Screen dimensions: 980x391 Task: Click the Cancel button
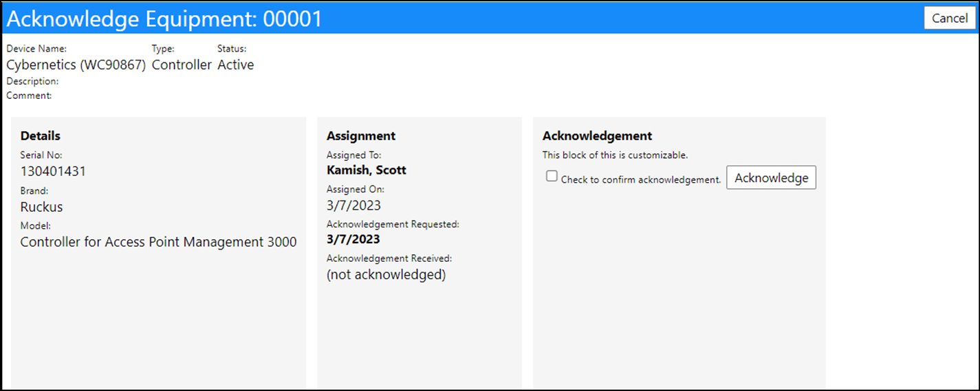(950, 19)
